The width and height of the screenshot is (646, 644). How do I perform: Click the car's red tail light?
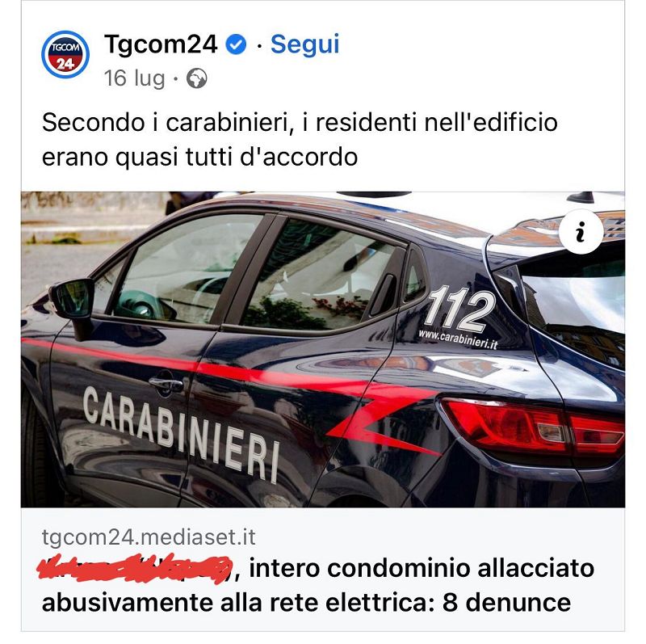534,425
